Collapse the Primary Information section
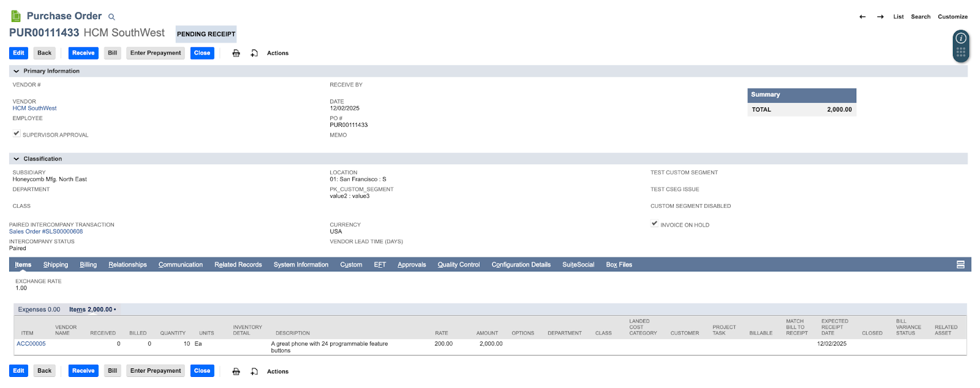This screenshot has width=980, height=388. coord(17,71)
